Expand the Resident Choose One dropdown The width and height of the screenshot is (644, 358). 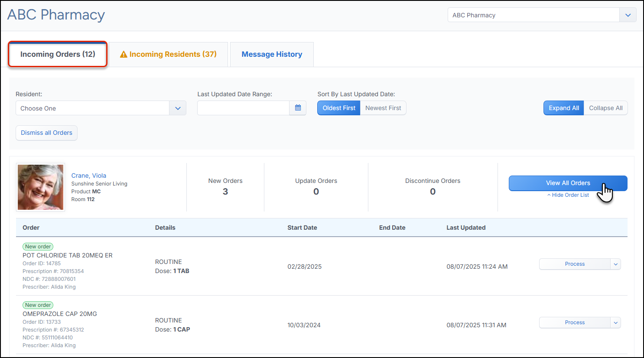(x=101, y=108)
